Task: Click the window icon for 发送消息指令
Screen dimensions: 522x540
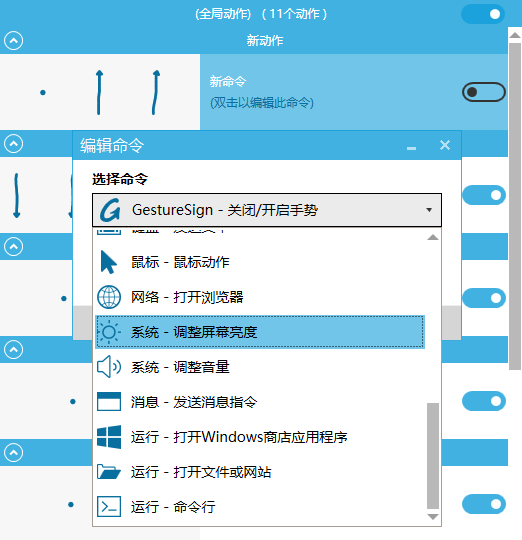Action: 109,402
